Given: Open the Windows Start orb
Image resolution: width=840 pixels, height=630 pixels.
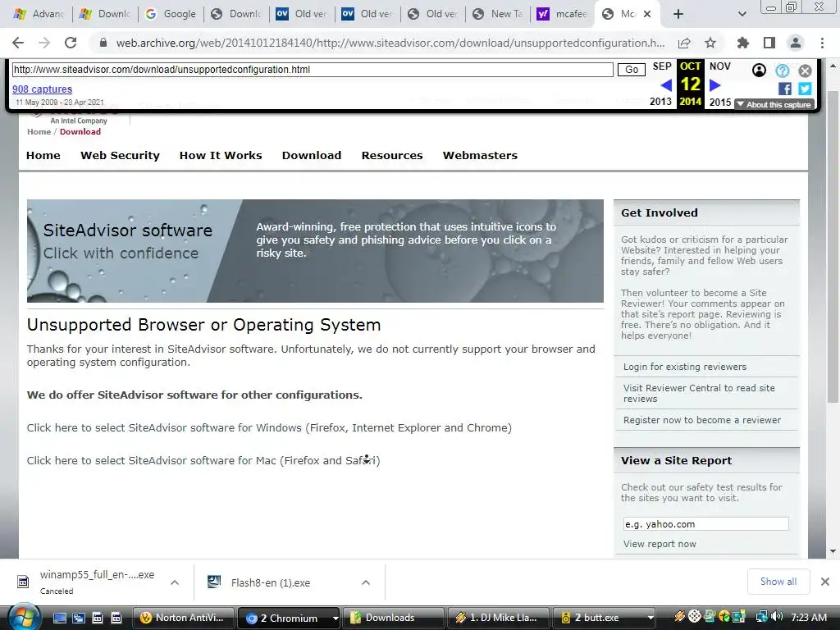Looking at the screenshot, I should click(24, 617).
